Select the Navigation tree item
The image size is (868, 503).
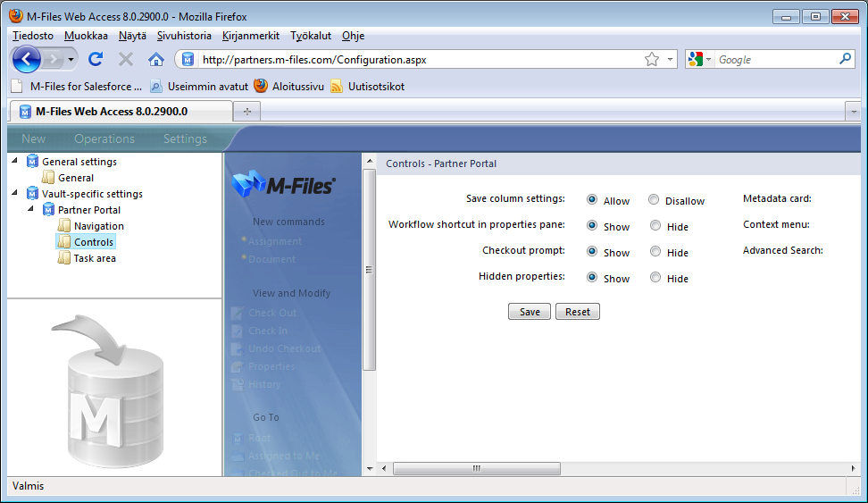coord(99,226)
